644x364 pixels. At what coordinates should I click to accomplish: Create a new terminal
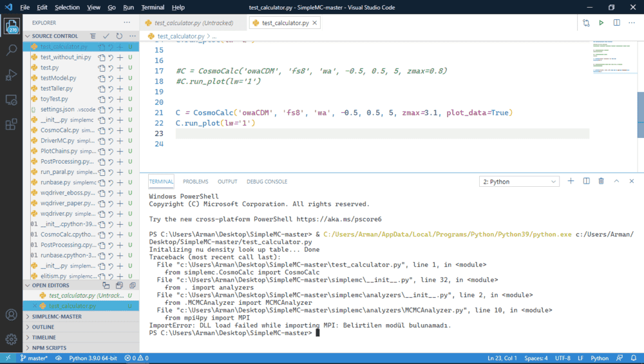coord(571,181)
